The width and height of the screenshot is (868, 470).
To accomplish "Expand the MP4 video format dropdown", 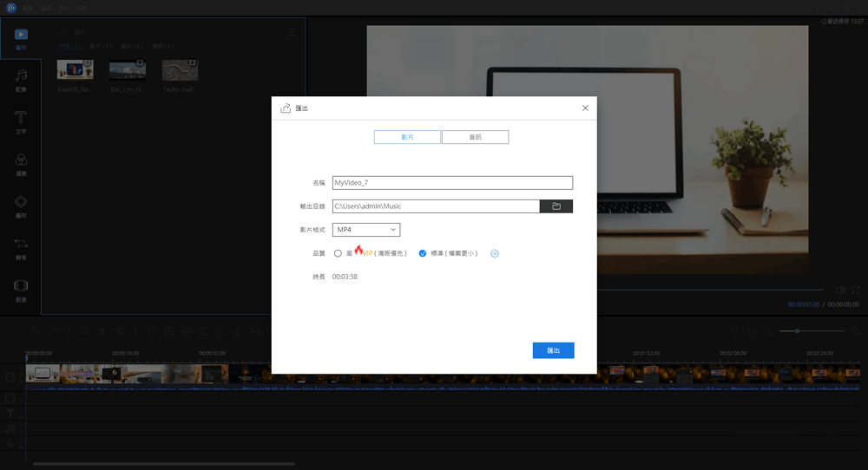I will click(366, 230).
